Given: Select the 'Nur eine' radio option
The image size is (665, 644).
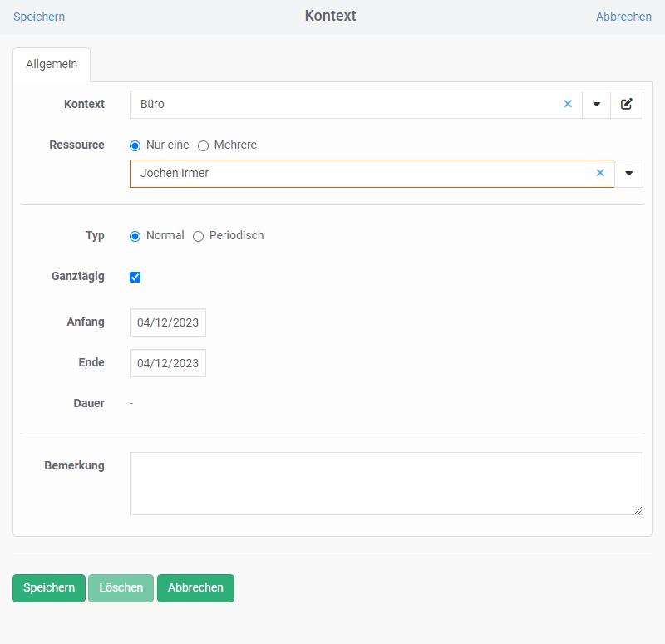Looking at the screenshot, I should (x=135, y=145).
